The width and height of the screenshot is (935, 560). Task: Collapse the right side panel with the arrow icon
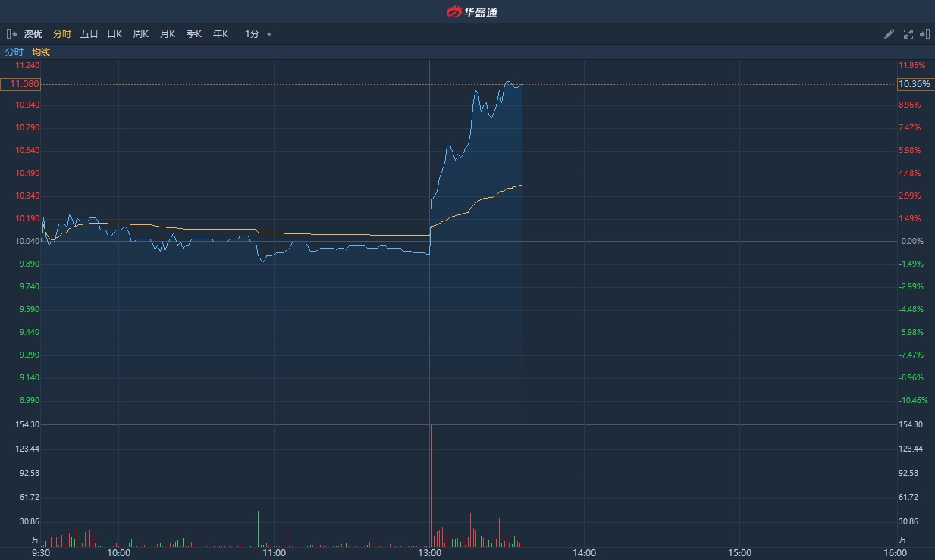coord(925,34)
